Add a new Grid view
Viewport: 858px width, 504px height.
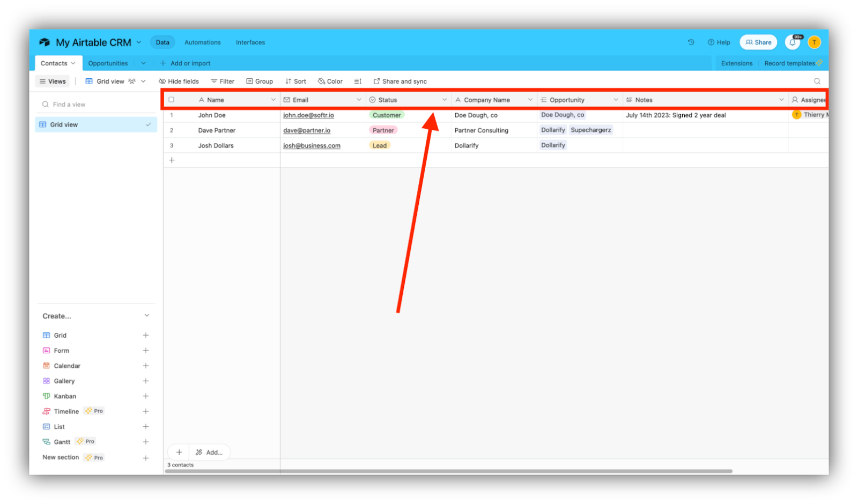(145, 335)
